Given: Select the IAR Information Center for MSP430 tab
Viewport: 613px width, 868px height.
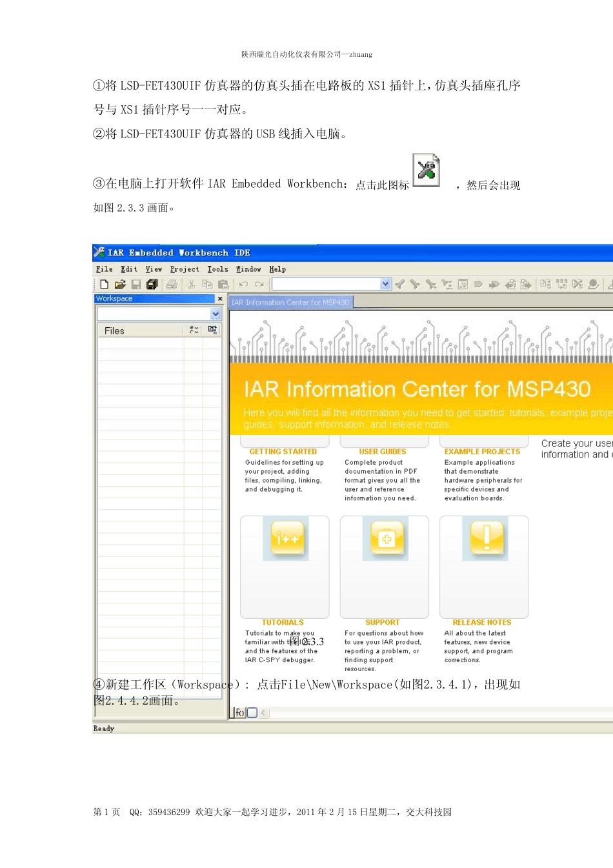Looking at the screenshot, I should tap(290, 302).
